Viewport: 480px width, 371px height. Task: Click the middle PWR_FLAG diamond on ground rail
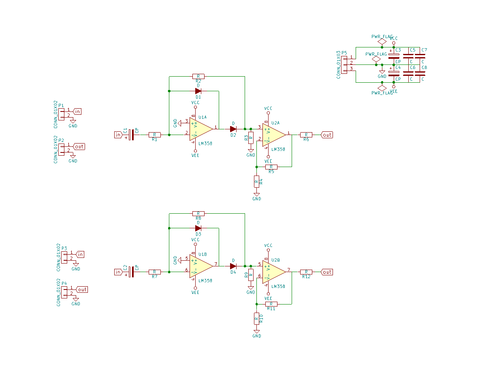point(376,59)
